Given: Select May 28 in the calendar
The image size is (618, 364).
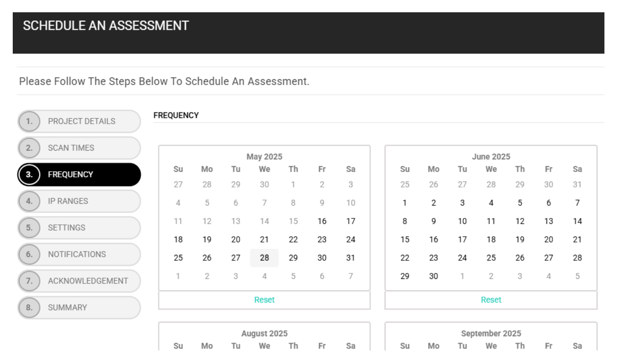Looking at the screenshot, I should click(x=264, y=258).
